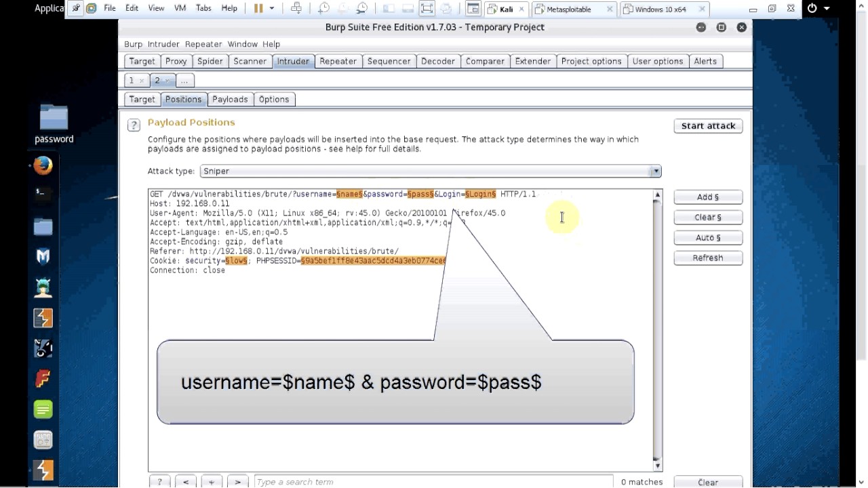Switch to the Proxy tab
Image resolution: width=868 pixels, height=488 pixels.
(x=176, y=61)
